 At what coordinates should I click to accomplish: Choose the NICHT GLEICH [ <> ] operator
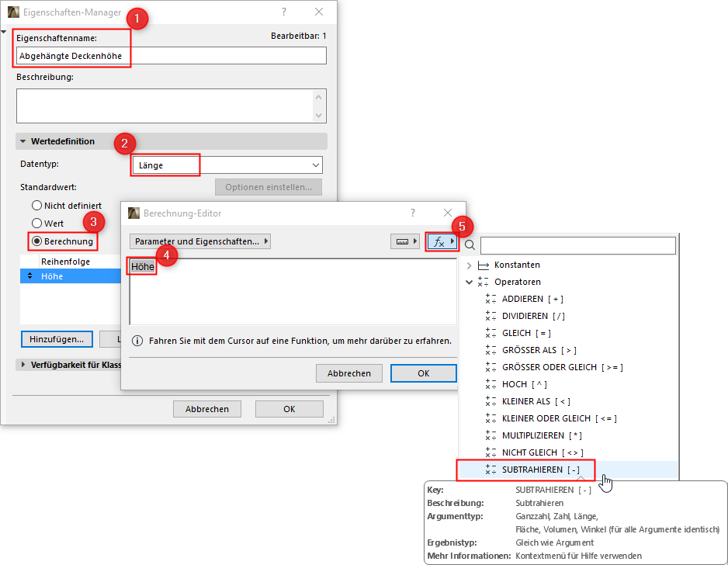[x=543, y=452]
